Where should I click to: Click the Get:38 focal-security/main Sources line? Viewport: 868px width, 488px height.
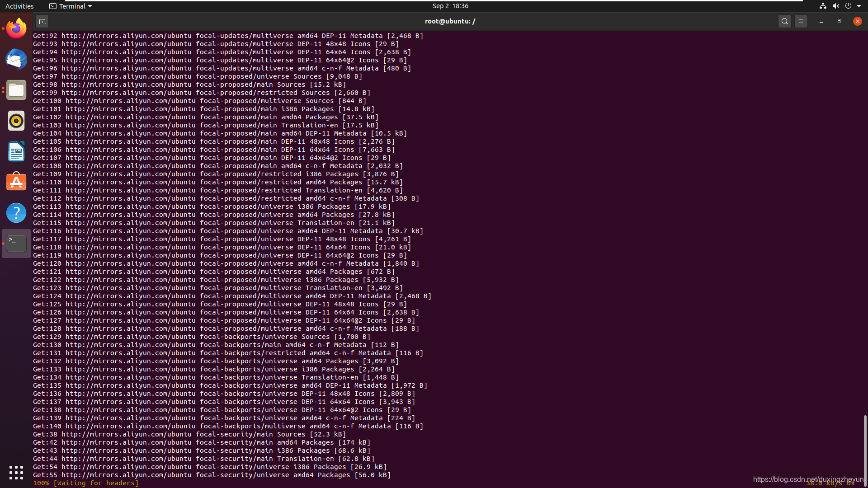tap(189, 434)
